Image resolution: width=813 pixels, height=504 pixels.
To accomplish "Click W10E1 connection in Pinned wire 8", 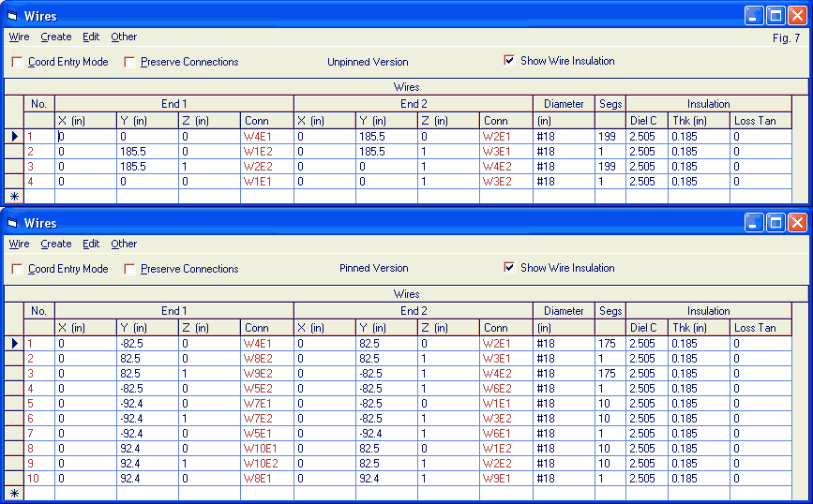I will click(x=267, y=448).
